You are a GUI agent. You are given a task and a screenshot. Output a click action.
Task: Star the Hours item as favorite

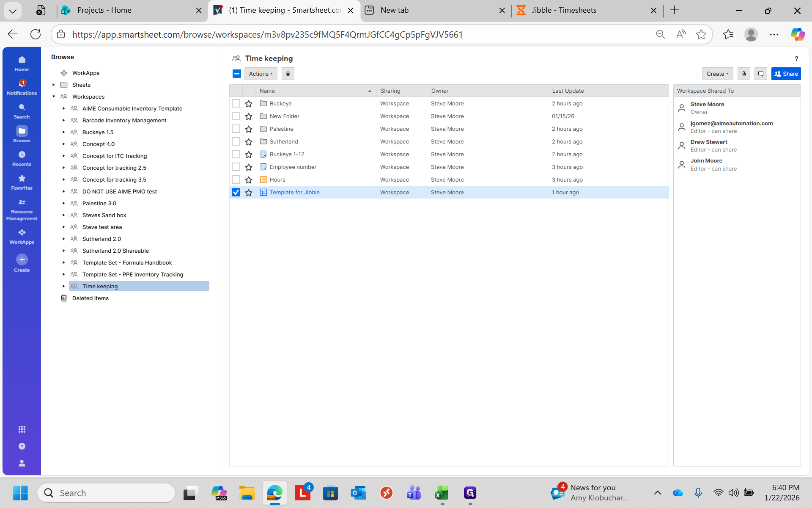pyautogui.click(x=249, y=180)
